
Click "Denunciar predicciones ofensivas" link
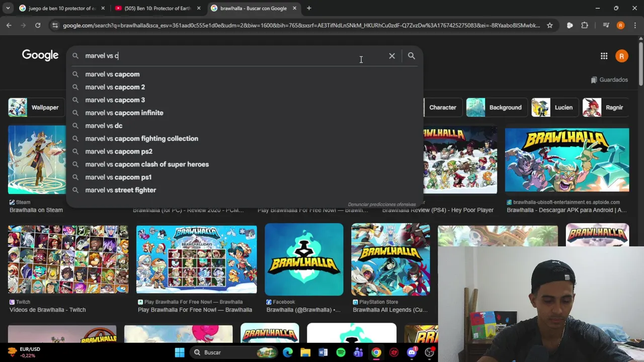coord(382,205)
